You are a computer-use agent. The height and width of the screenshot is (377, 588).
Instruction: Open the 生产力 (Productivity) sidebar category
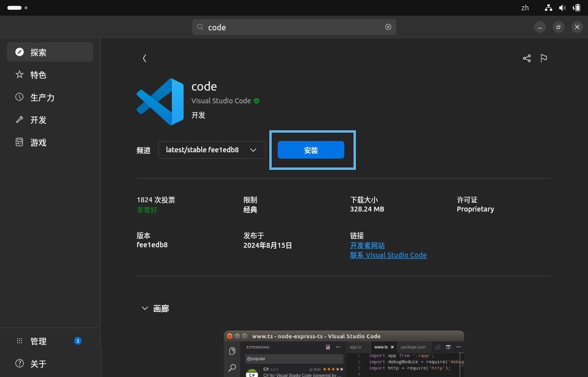coord(50,97)
